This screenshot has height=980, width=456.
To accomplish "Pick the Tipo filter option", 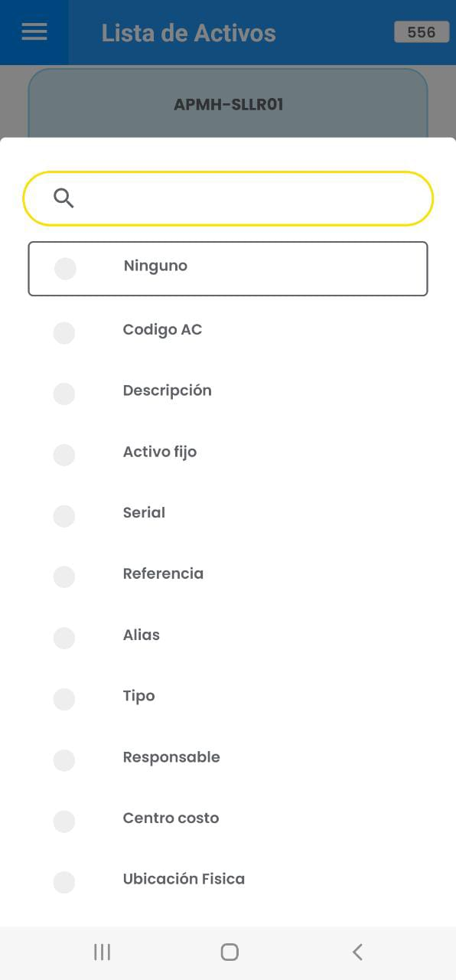I will point(228,697).
